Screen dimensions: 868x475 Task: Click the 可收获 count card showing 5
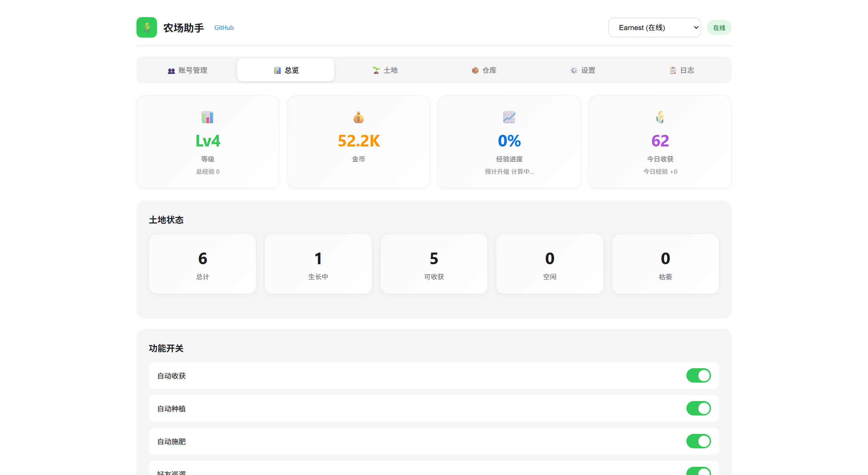coord(434,264)
